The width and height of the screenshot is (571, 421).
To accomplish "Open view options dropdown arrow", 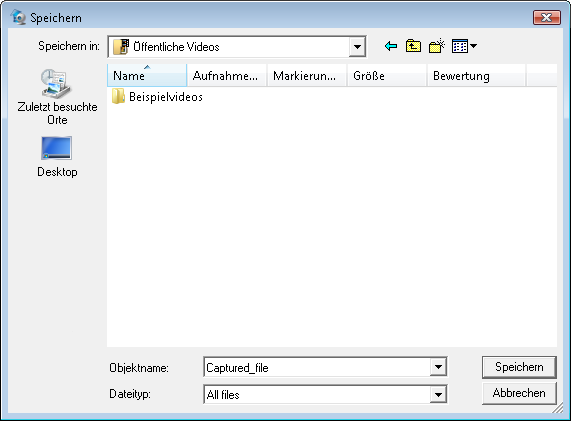I will point(473,46).
